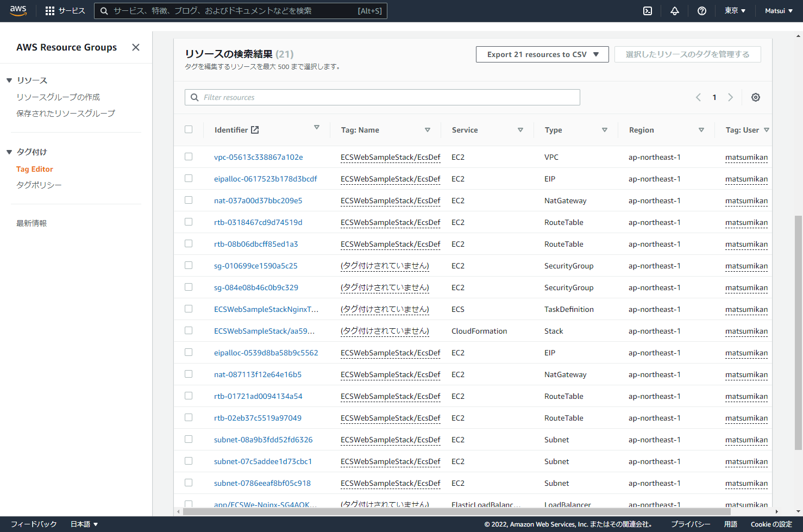The height and width of the screenshot is (532, 803).
Task: Open the vpc-05613c338867a102e resource link
Action: [x=259, y=157]
